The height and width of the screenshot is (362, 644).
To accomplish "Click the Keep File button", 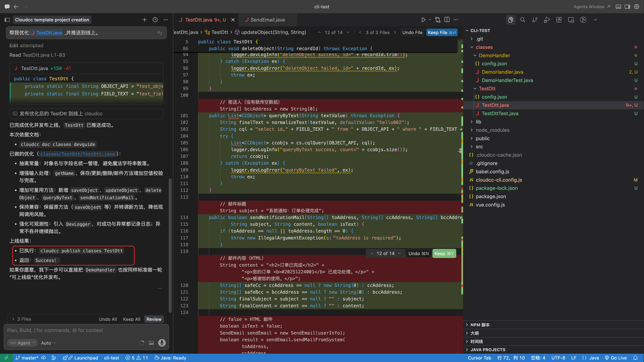I will pos(442,32).
